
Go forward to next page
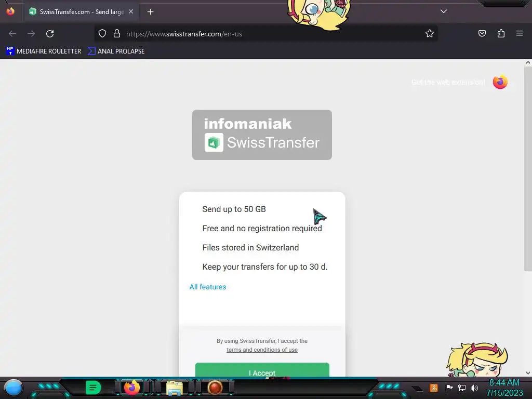(x=31, y=34)
